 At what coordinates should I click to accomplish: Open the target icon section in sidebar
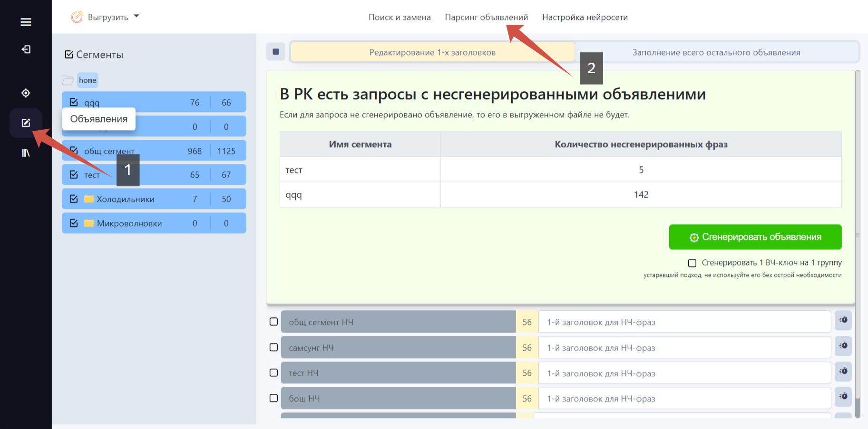coord(26,93)
